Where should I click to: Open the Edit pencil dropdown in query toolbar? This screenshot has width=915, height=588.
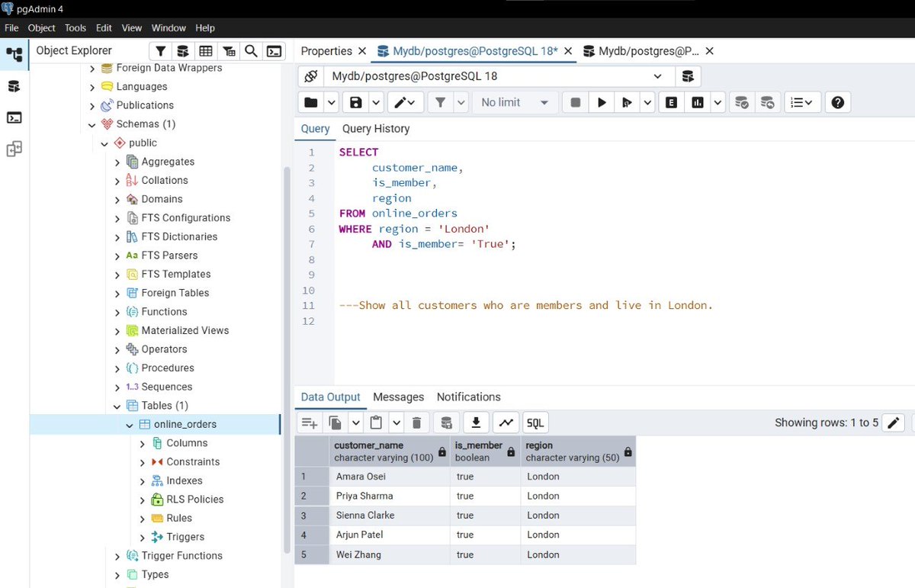tap(406, 102)
